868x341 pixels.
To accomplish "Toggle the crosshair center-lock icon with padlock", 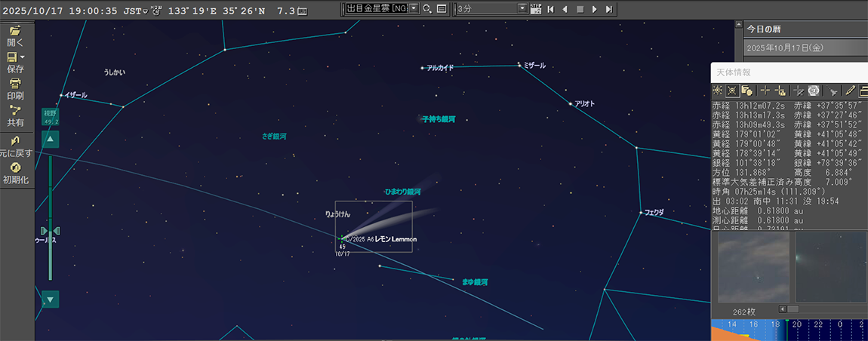I will 780,91.
